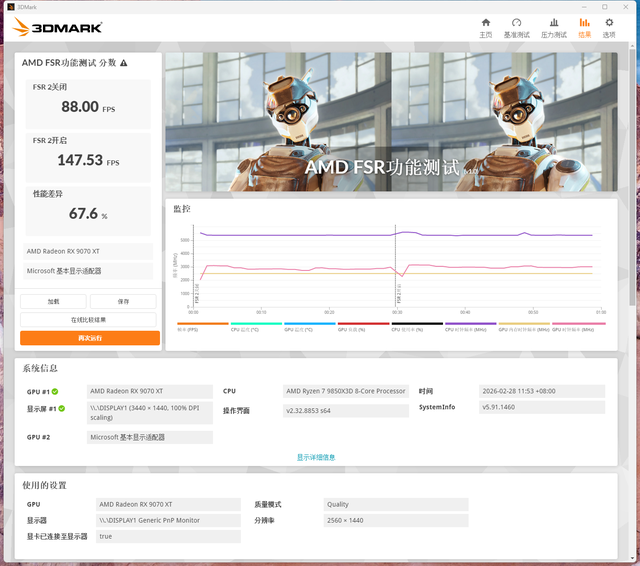Minimize the 3DMark window
Viewport: 640px width, 566px height.
[x=584, y=7]
